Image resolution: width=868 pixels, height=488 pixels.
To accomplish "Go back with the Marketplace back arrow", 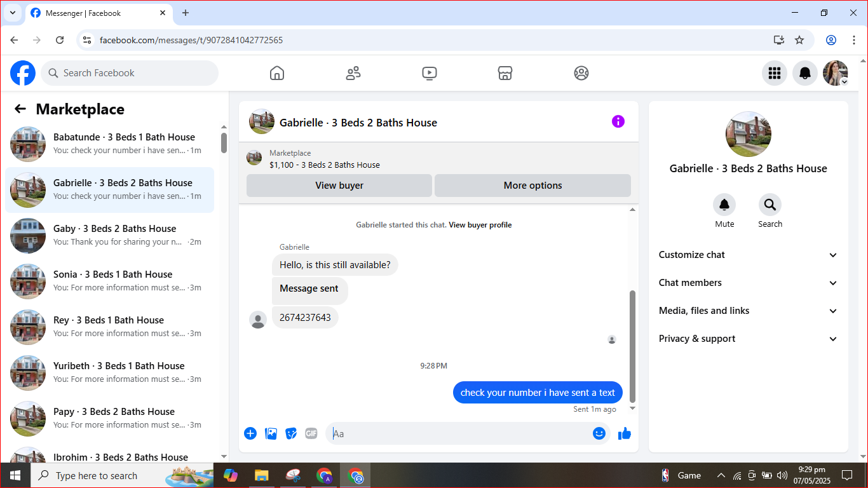I will 20,109.
